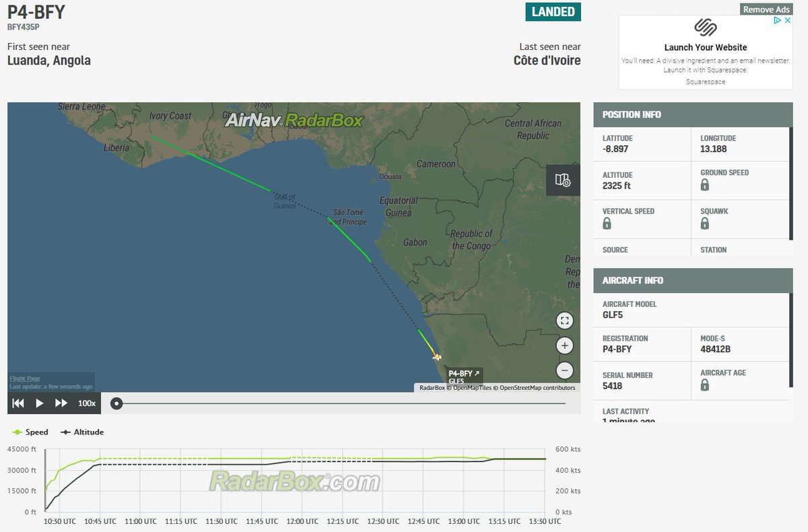Unlock the Squawk lock icon
Viewport: 808px width, 532px height.
705,223
